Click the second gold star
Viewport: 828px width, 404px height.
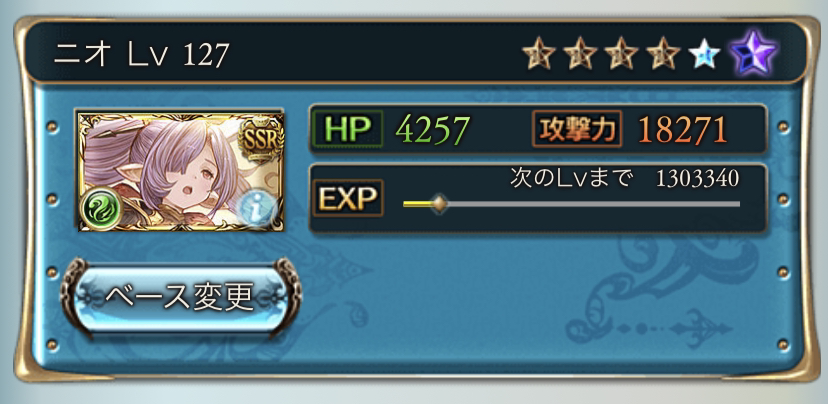click(x=580, y=53)
